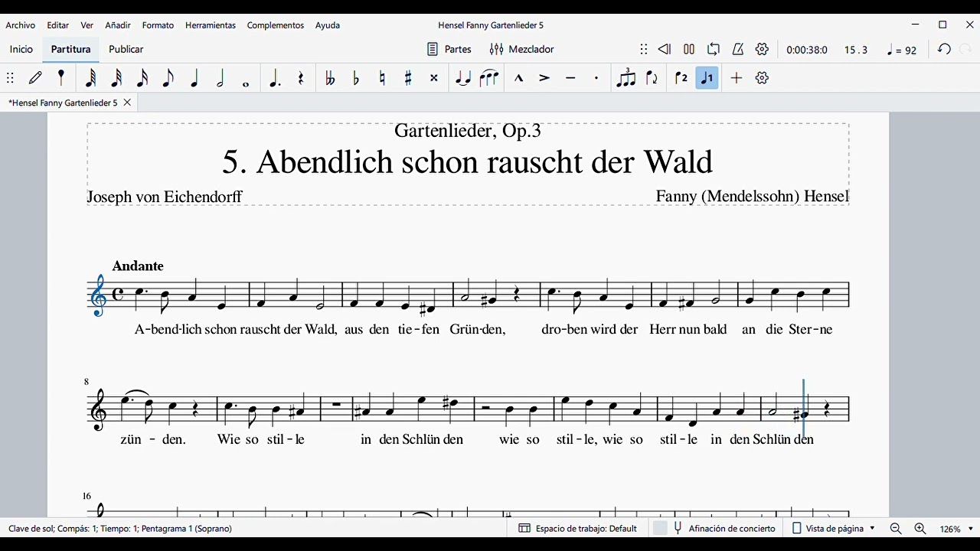Apply sharp accidental
Screen dimensions: 980x551
[x=408, y=78]
